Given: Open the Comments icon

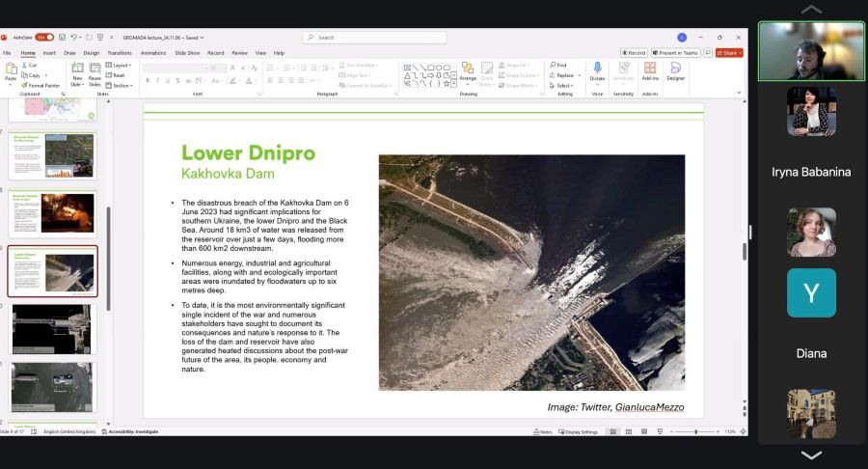Looking at the screenshot, I should (x=708, y=53).
